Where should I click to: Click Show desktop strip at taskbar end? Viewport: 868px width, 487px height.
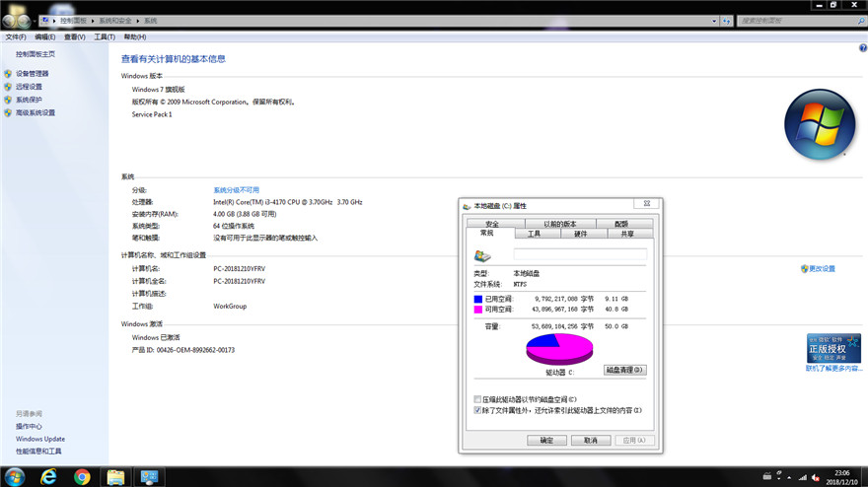point(864,477)
